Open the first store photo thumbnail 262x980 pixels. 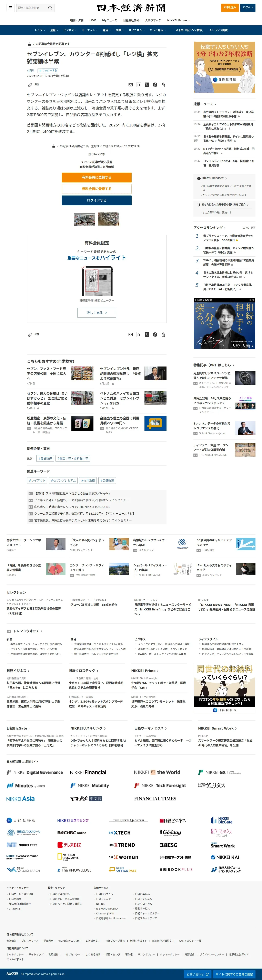coord(84,219)
